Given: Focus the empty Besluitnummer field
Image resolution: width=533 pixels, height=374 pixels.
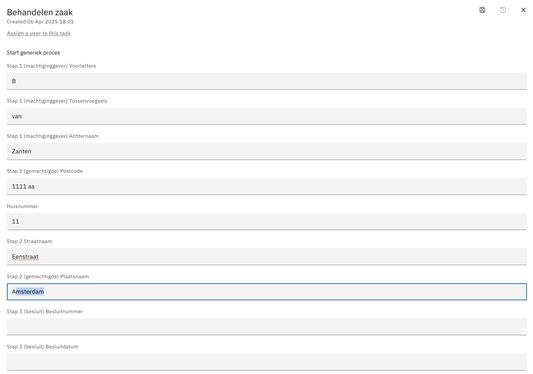Looking at the screenshot, I should (x=267, y=327).
